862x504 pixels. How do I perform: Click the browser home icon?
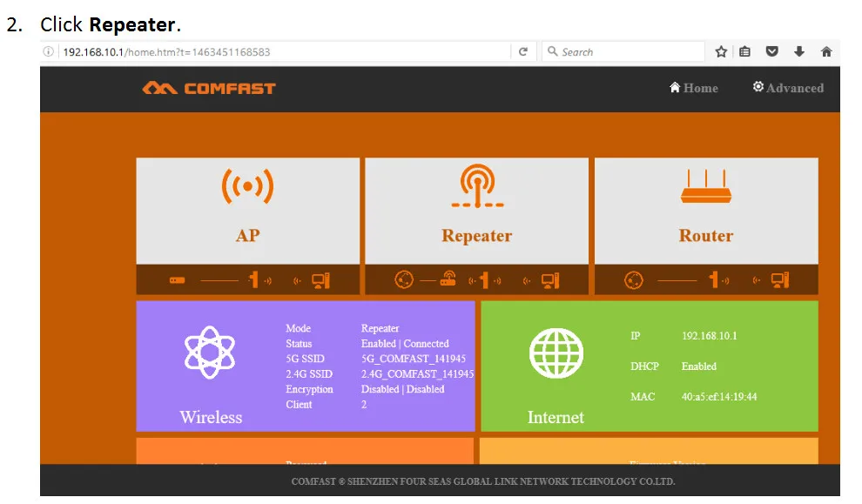point(826,51)
